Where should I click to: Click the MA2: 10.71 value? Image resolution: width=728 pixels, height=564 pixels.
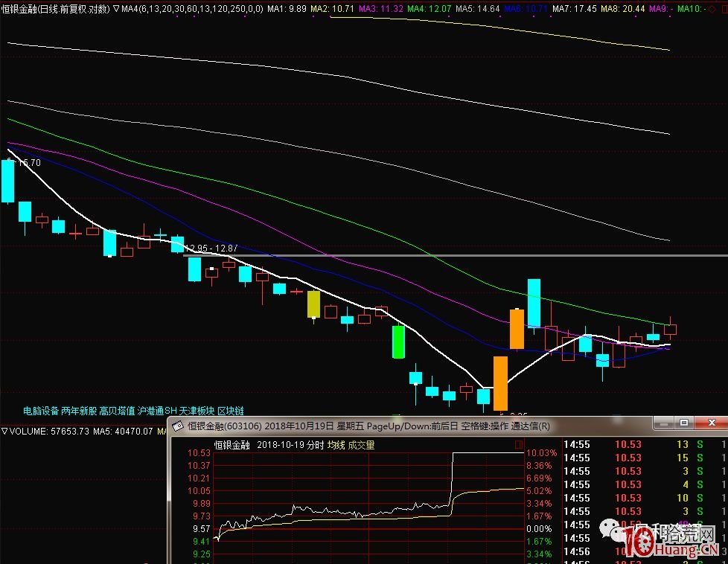333,8
